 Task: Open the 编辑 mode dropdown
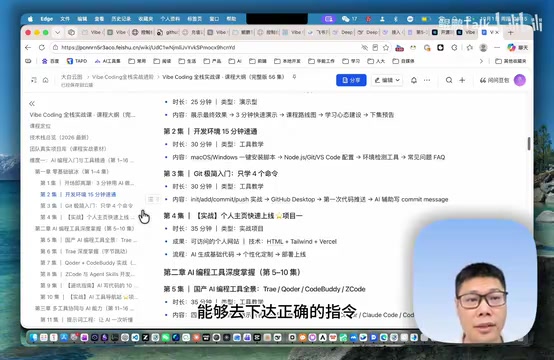pos(387,80)
